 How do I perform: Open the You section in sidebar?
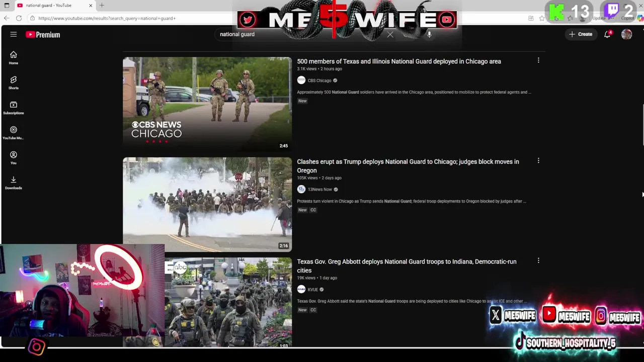point(14,158)
